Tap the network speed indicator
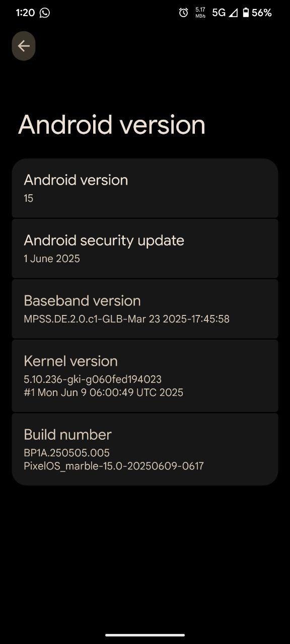Viewport: 290px width, 644px height. [200, 13]
